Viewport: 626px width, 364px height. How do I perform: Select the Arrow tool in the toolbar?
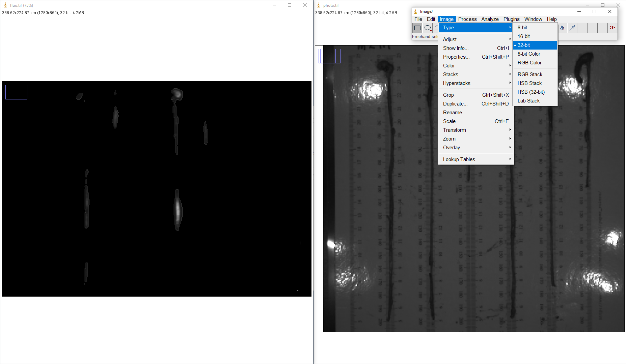572,28
